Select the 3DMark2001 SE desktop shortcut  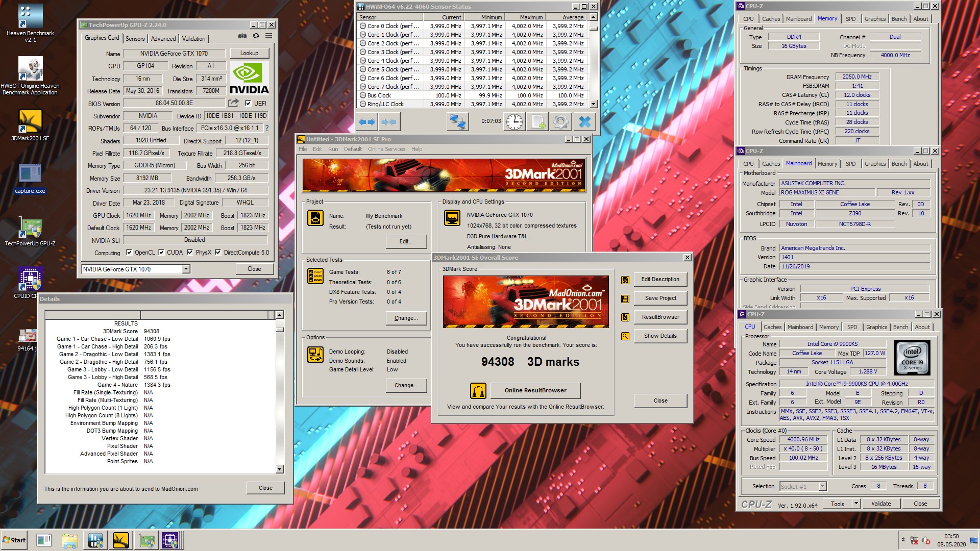click(x=30, y=126)
